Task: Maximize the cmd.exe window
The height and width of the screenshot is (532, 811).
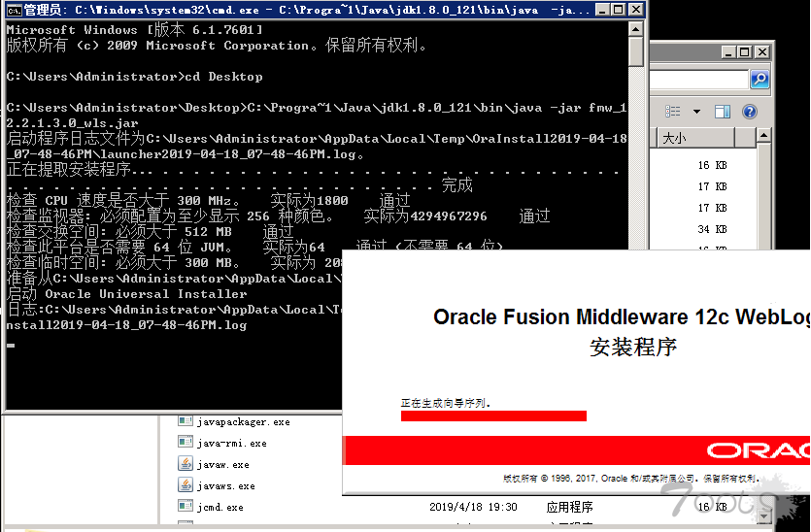Action: pos(619,10)
